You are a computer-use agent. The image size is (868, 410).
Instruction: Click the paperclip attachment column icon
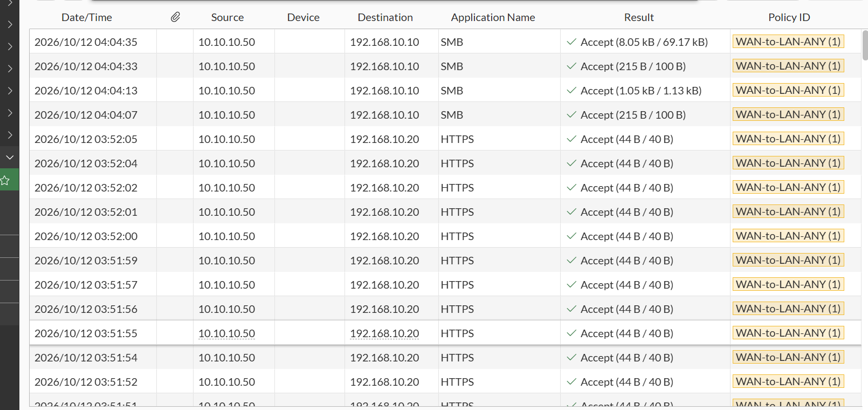pyautogui.click(x=175, y=17)
